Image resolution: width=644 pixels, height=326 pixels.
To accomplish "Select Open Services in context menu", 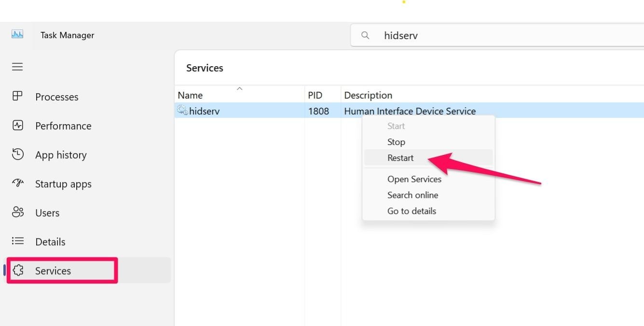I will click(414, 179).
